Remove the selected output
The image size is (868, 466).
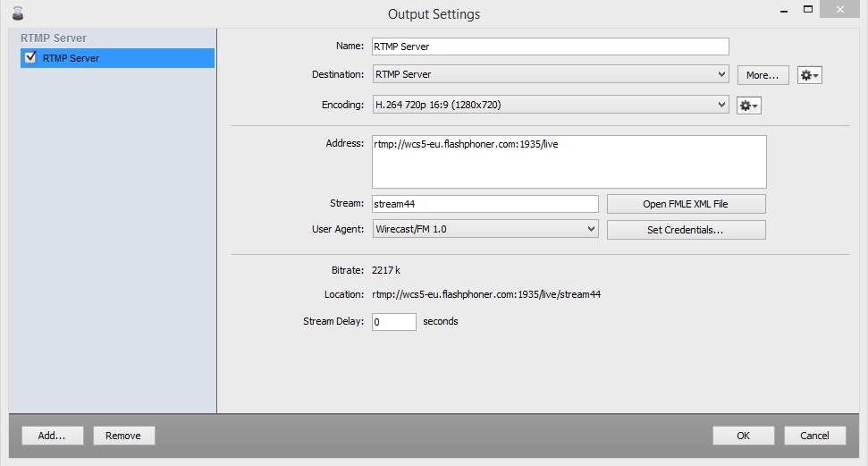(123, 436)
